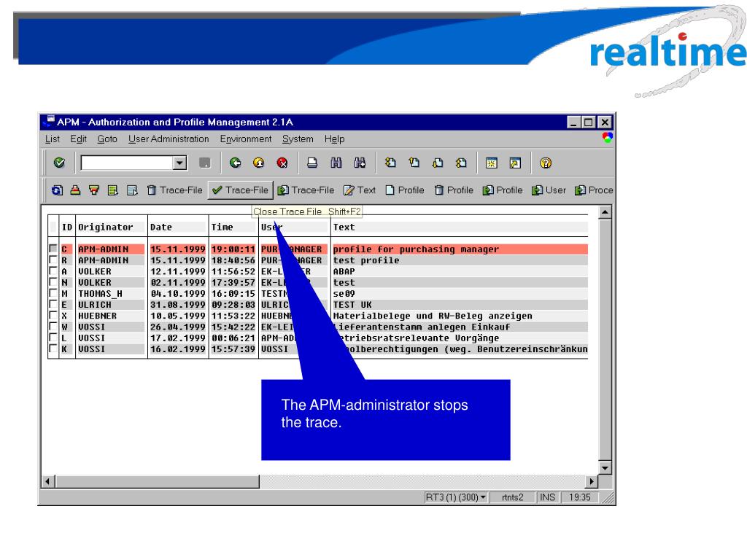
Task: Click the horizontal scrollbar right arrow
Action: [592, 481]
